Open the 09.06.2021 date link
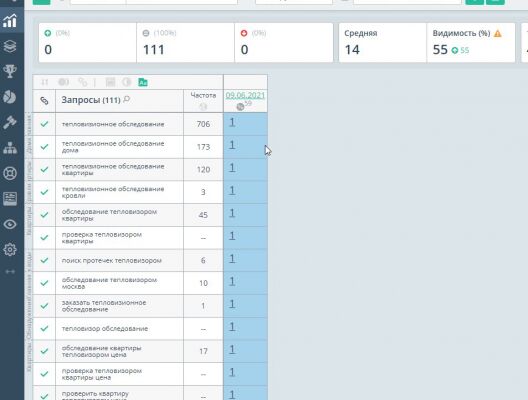This screenshot has width=528, height=400. (x=245, y=95)
